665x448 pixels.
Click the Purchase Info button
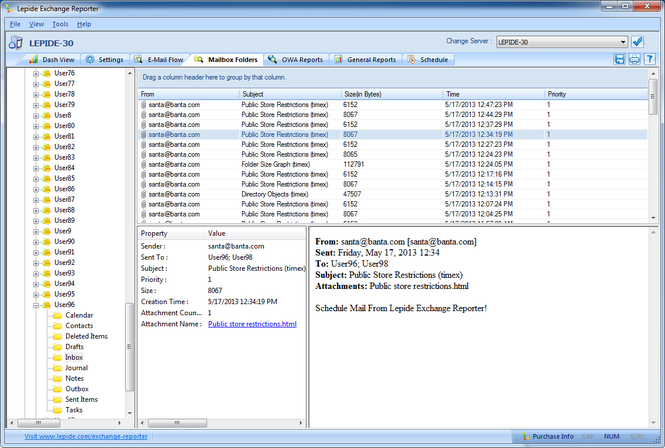pos(548,436)
